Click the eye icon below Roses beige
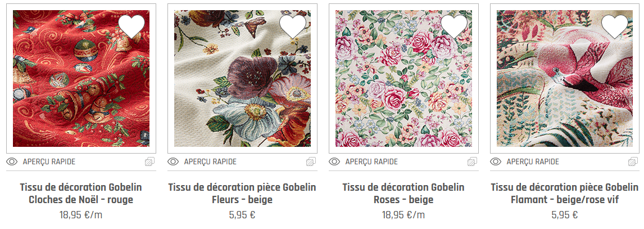The image size is (644, 229). click(335, 161)
